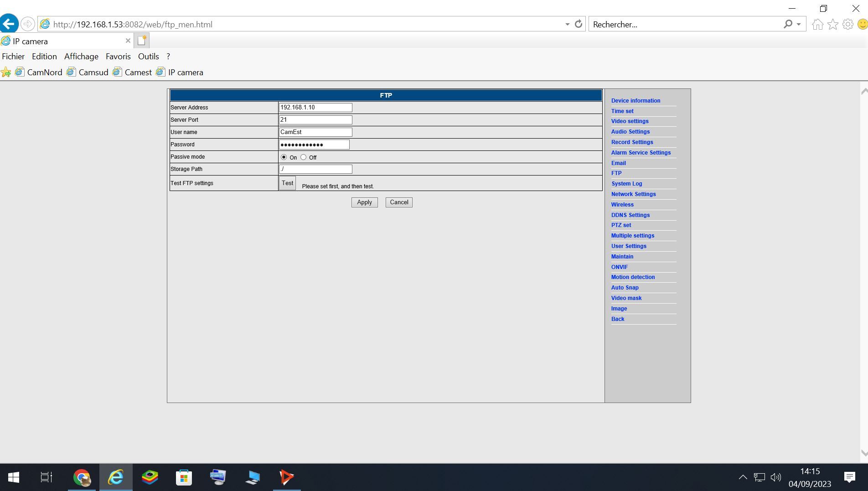Click the Server Port input field

point(315,120)
